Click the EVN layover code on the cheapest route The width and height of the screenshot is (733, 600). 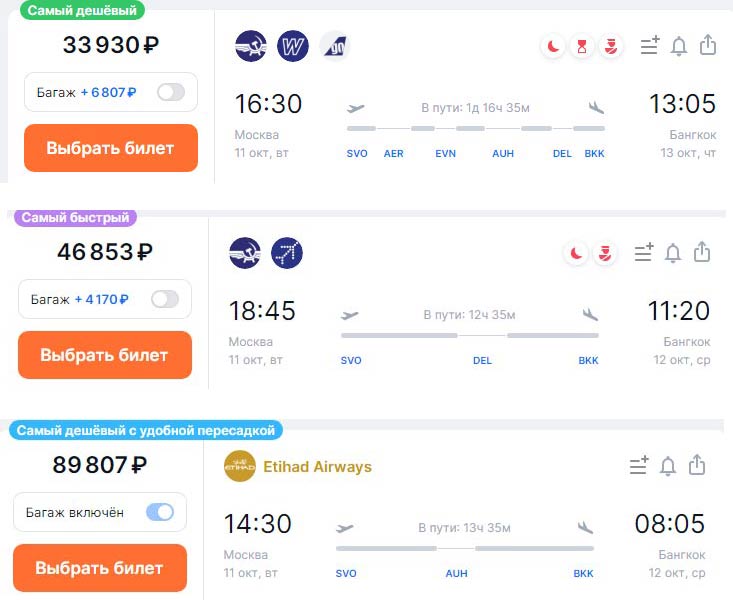pyautogui.click(x=445, y=154)
